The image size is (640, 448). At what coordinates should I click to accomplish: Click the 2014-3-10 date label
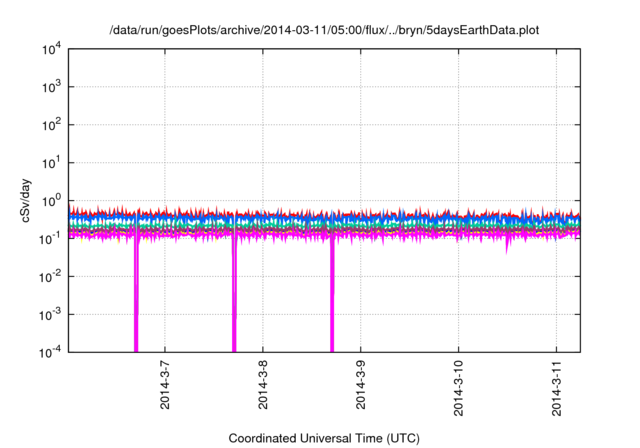pos(458,388)
